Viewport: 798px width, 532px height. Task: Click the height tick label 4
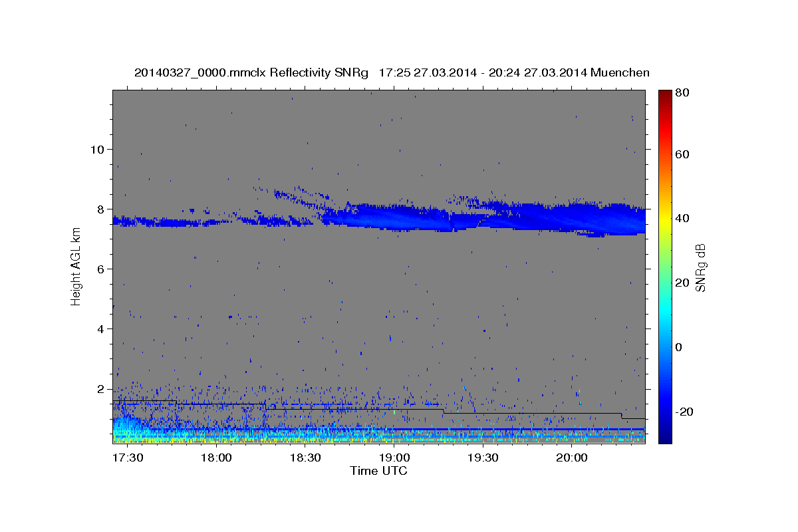[100, 329]
